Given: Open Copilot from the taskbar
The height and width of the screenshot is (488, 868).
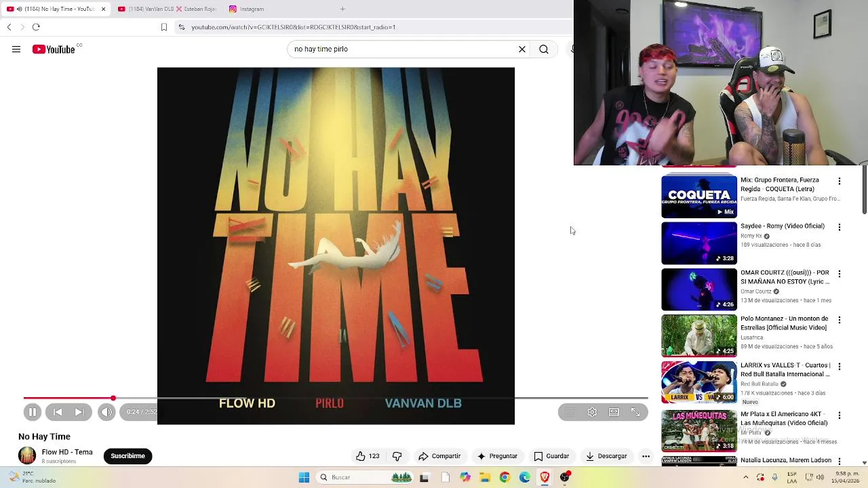Looking at the screenshot, I should pyautogui.click(x=465, y=477).
